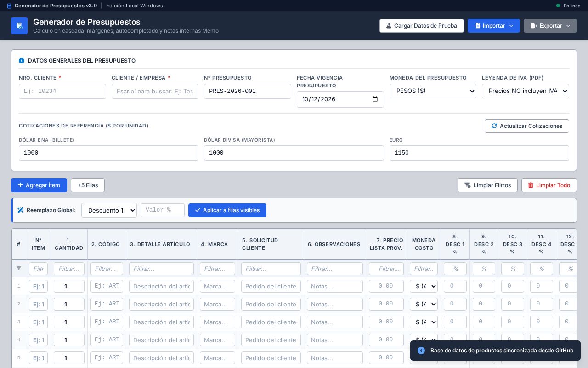Viewport: 588px width, 368px height.
Task: Open the Descuento 1 replacement dropdown
Action: coord(109,210)
